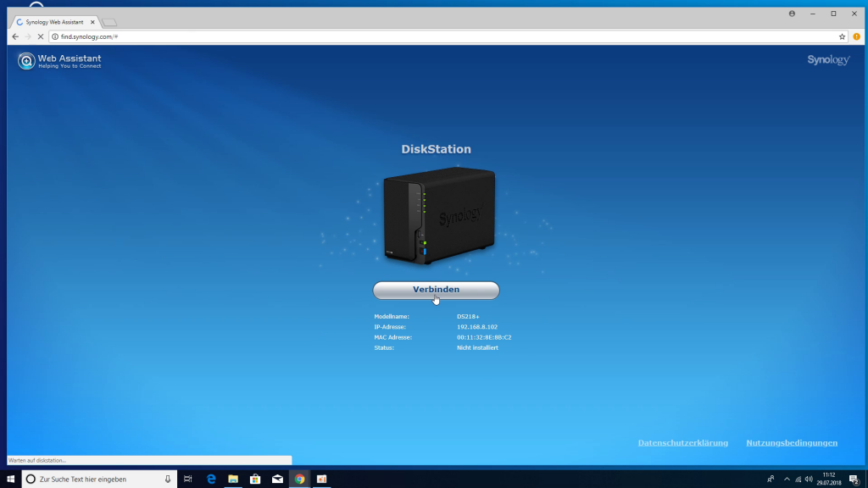Screen dimensions: 868x488
Task: Click the browser back arrow
Action: 14,36
